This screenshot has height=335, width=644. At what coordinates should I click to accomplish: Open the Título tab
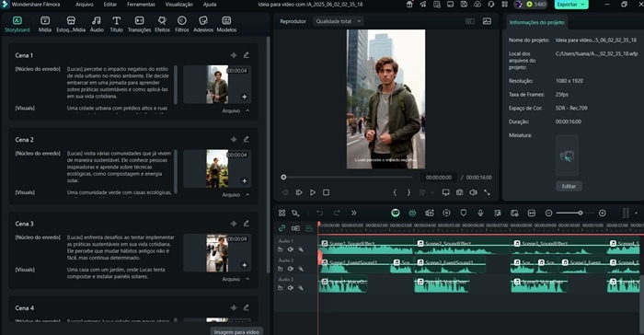coord(116,24)
